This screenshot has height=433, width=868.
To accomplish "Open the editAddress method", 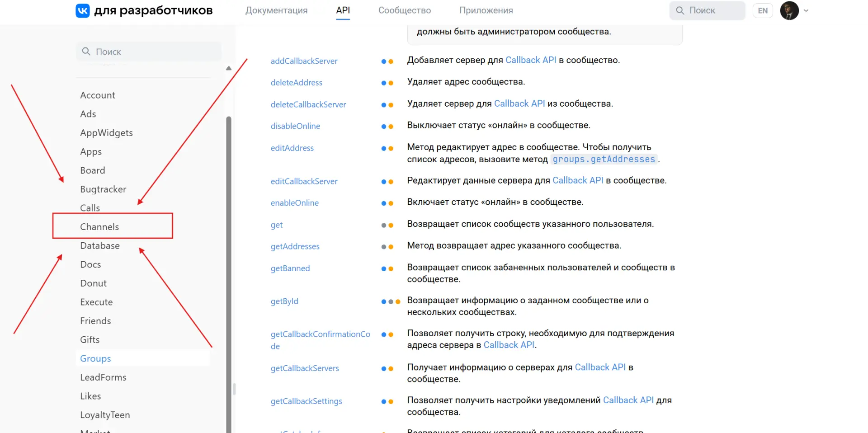I will (292, 148).
